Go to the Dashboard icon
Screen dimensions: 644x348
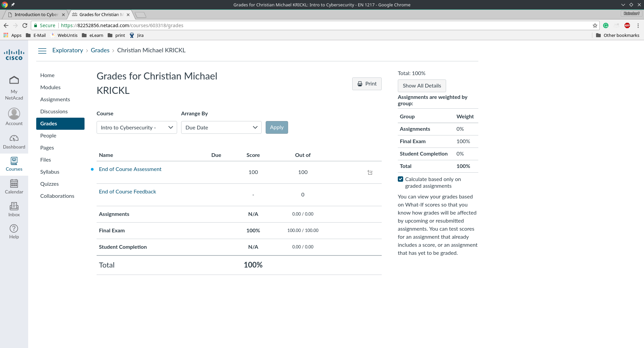14,138
